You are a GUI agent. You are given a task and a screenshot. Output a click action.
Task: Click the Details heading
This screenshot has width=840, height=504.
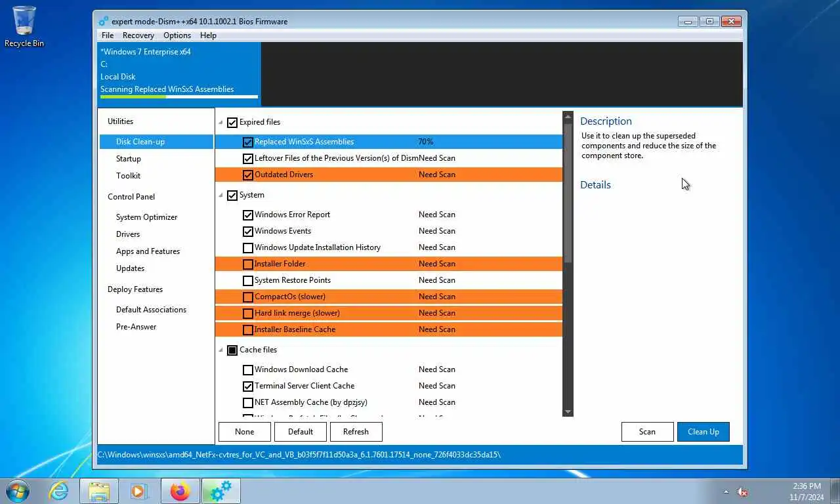[x=595, y=185]
